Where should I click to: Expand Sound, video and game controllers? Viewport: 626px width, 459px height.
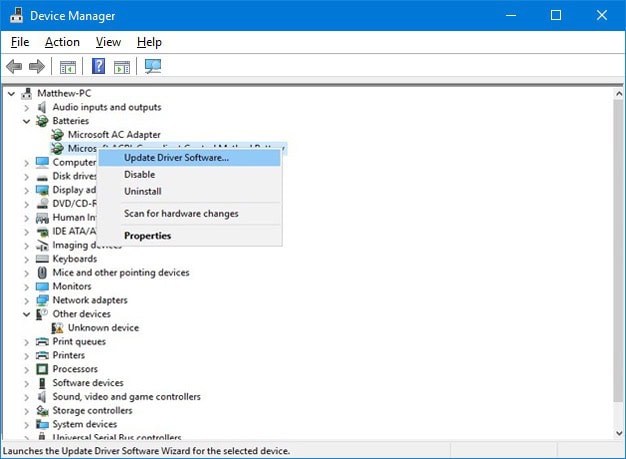click(26, 398)
